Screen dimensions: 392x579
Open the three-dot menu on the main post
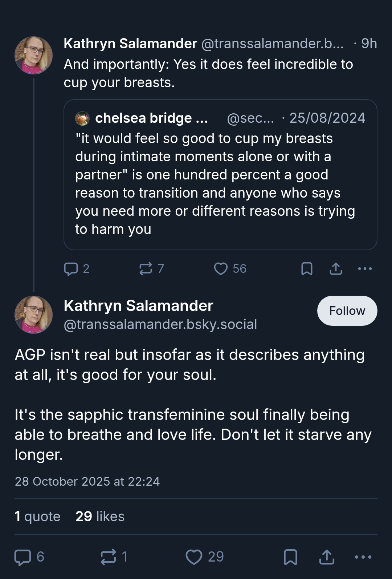coord(363,557)
